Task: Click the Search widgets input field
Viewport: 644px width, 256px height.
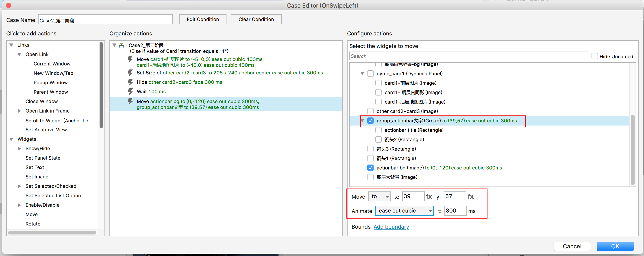Action: point(468,56)
